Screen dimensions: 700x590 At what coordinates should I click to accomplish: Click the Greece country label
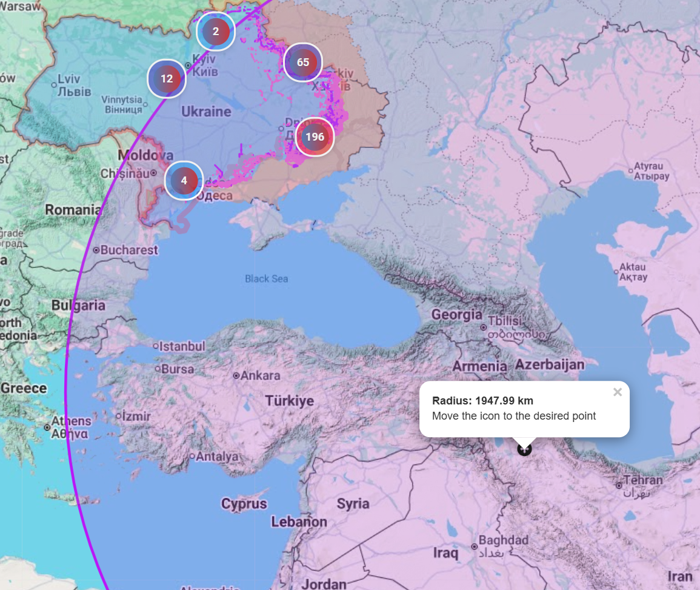pyautogui.click(x=24, y=388)
